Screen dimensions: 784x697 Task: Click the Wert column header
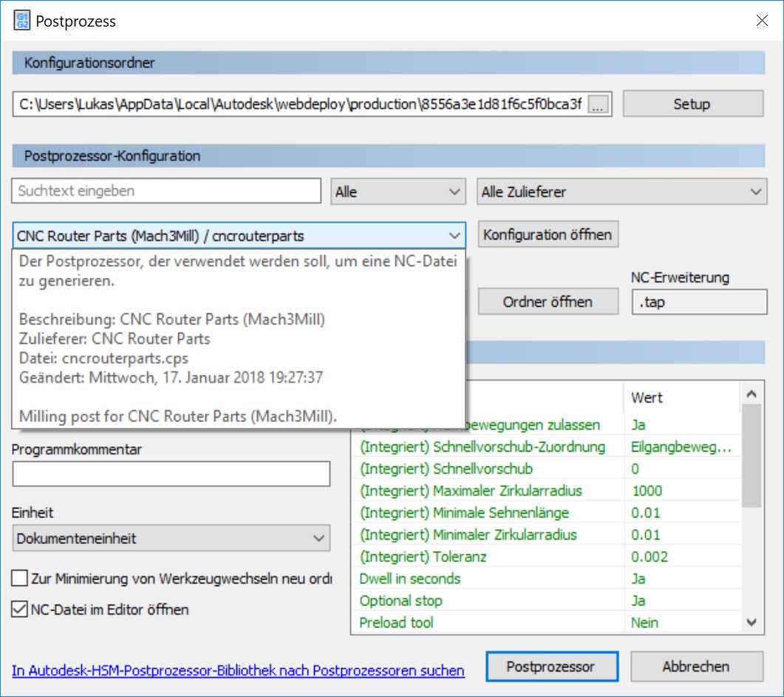click(681, 398)
